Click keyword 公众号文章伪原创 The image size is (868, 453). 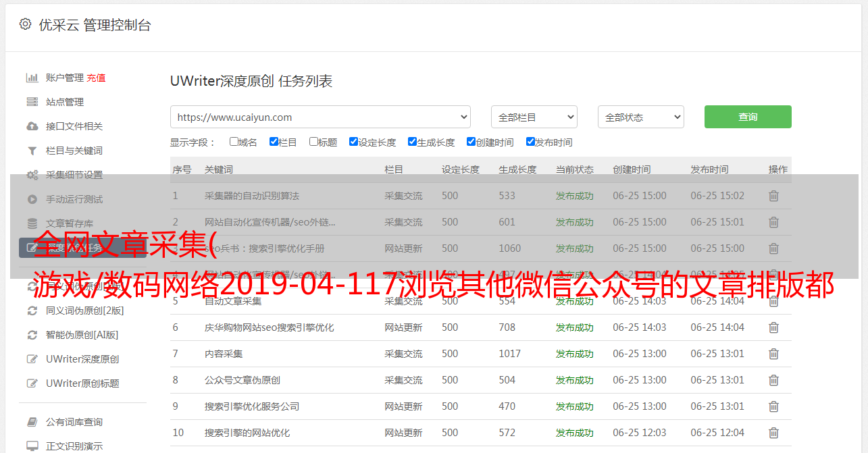tap(242, 380)
